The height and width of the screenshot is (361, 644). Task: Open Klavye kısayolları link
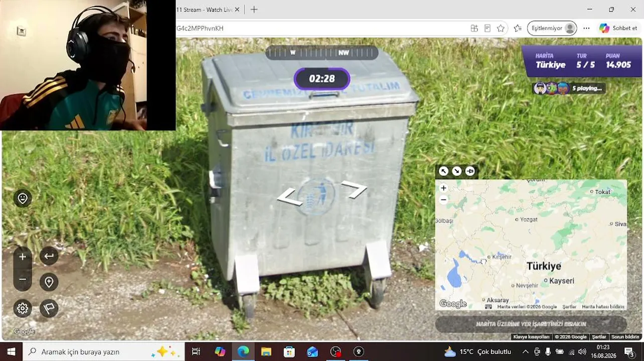click(531, 337)
